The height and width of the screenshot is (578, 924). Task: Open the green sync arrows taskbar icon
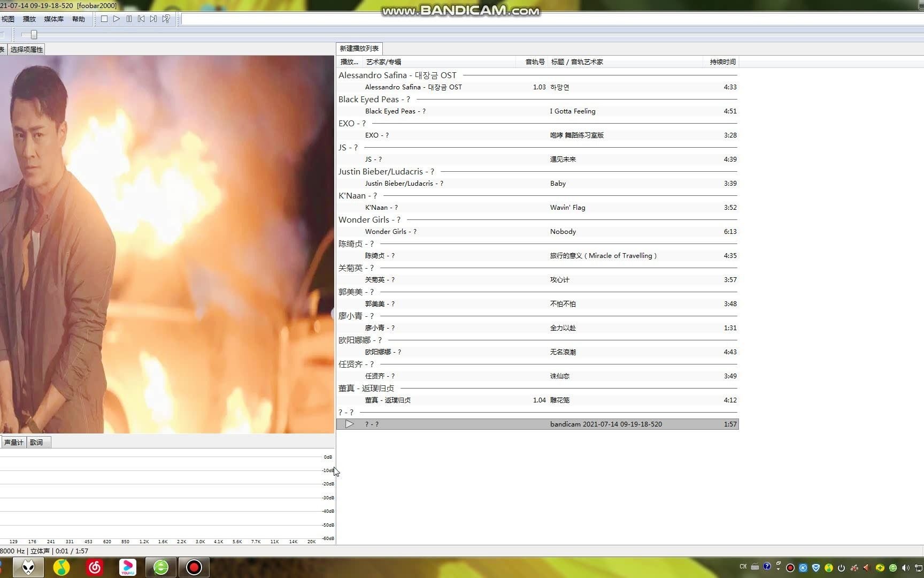pos(161,567)
